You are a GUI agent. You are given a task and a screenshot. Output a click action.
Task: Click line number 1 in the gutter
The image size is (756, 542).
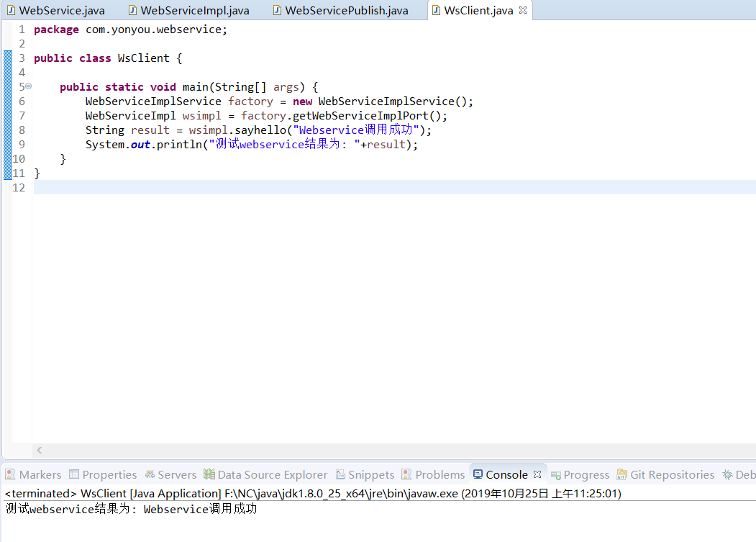[22, 30]
